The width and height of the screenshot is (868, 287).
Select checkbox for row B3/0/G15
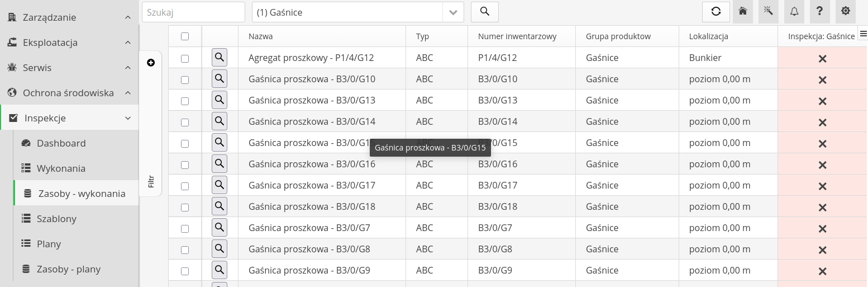pyautogui.click(x=185, y=144)
